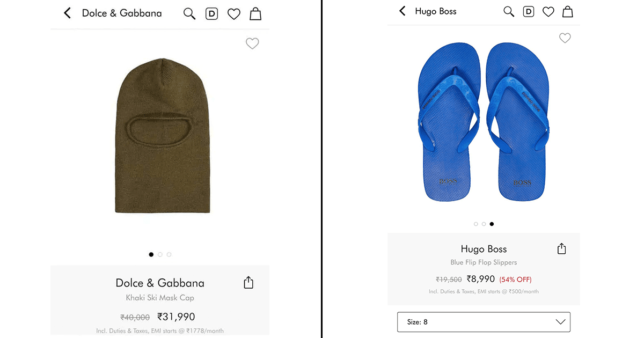Open search on the Hugo Boss page

(x=509, y=11)
